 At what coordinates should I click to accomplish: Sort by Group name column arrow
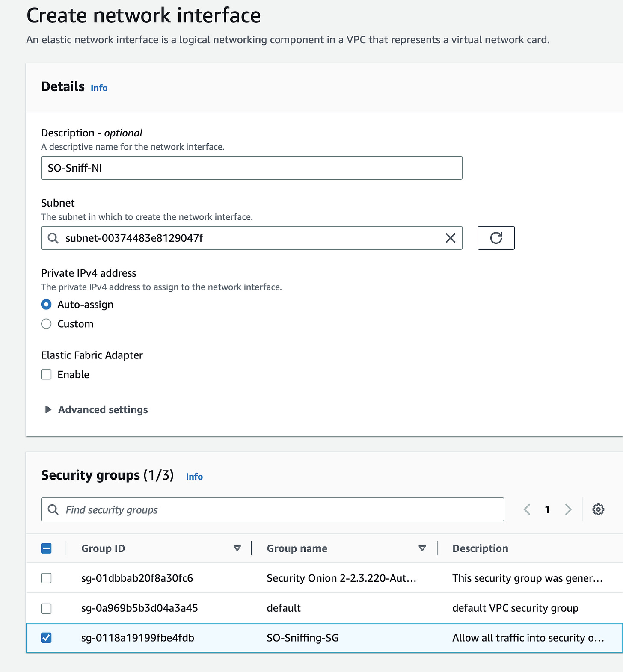[x=422, y=548]
